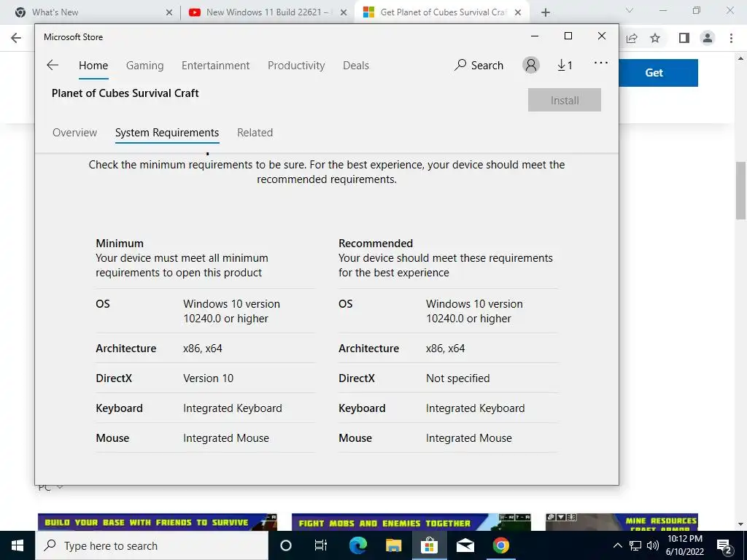Click the grayed Install button
Viewport: 747px width, 560px height.
(565, 100)
